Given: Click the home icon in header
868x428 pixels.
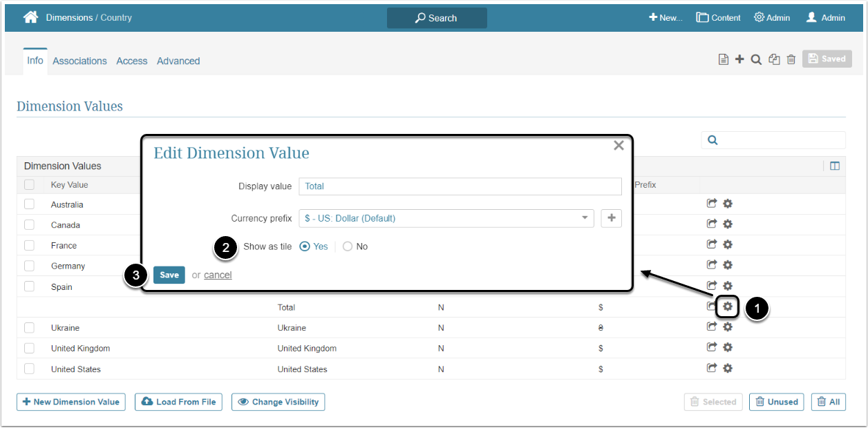Looking at the screenshot, I should click(30, 17).
